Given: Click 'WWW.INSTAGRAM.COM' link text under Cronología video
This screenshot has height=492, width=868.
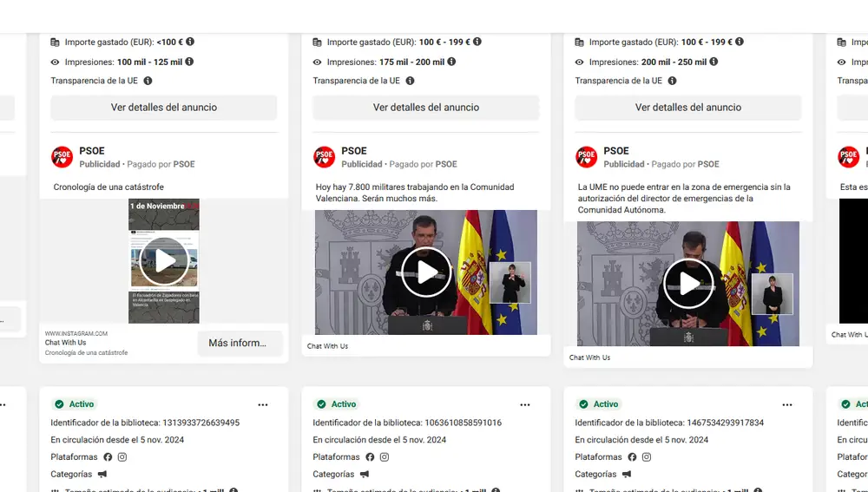Looking at the screenshot, I should (76, 334).
